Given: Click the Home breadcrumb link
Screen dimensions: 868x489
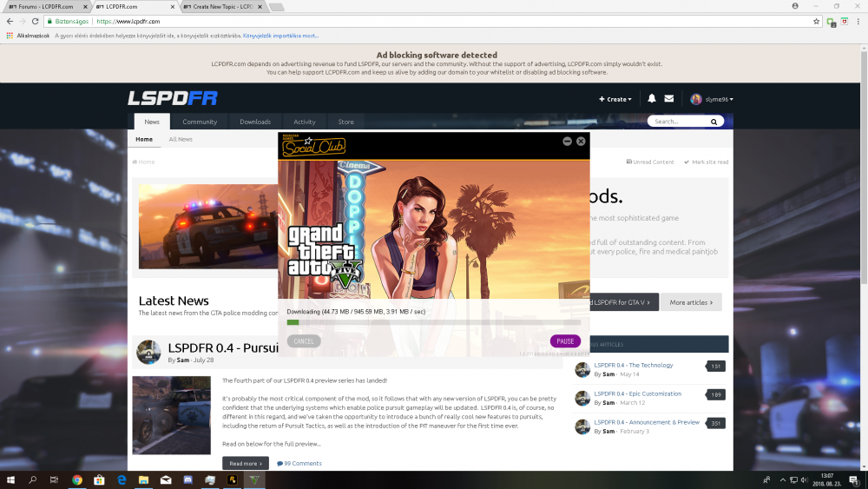Looking at the screenshot, I should pyautogui.click(x=143, y=162).
